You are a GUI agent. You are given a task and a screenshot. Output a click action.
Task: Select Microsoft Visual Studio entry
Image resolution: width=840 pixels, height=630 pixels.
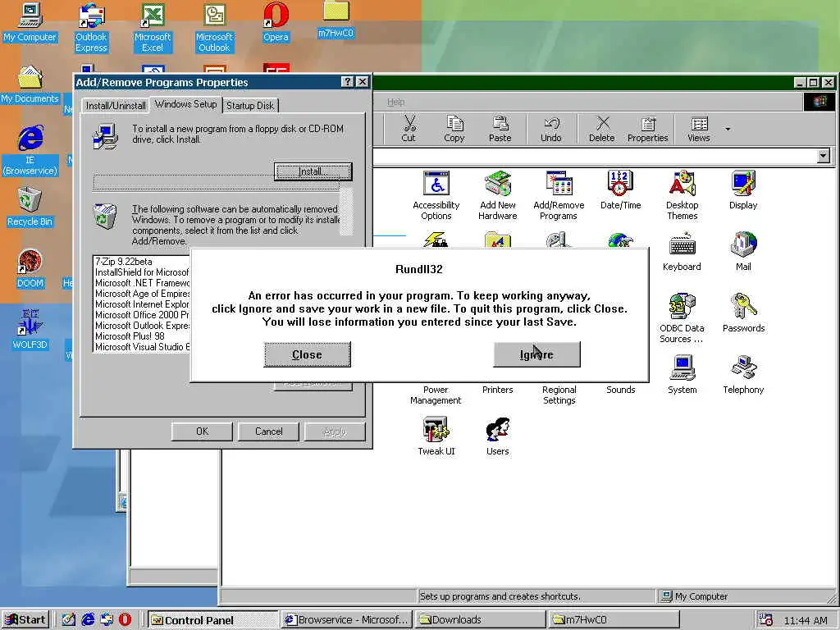click(x=142, y=347)
